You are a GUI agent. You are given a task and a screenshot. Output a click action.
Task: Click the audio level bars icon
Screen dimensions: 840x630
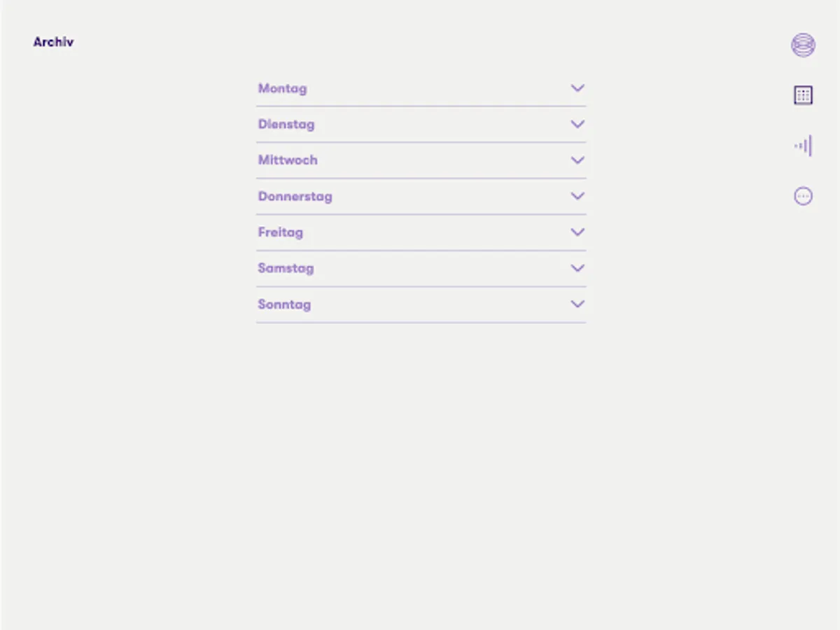804,146
